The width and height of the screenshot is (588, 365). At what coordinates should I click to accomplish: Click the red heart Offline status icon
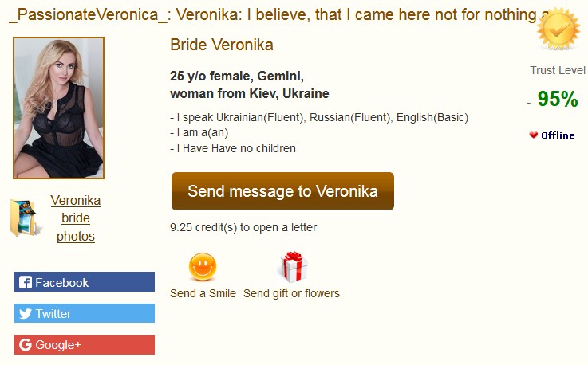click(x=533, y=135)
